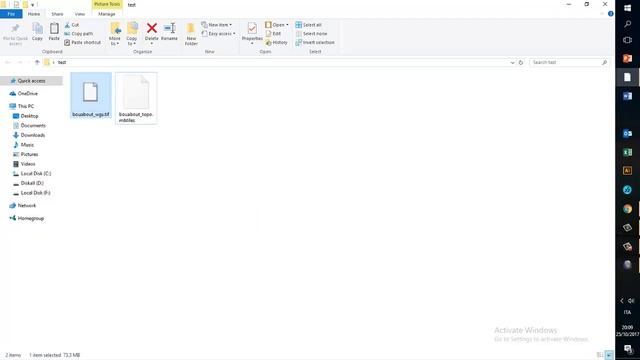The image size is (640, 360).
Task: Click the Copy icon in ribbon
Action: (x=38, y=29)
